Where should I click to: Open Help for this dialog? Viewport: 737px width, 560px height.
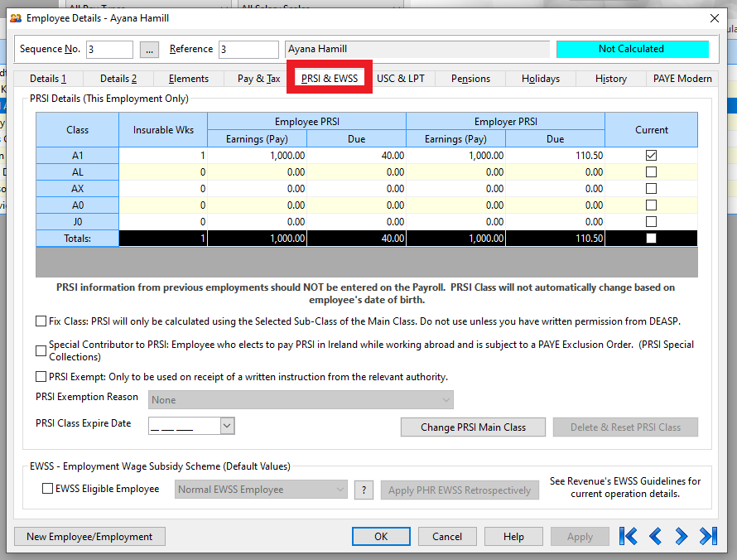pyautogui.click(x=513, y=537)
